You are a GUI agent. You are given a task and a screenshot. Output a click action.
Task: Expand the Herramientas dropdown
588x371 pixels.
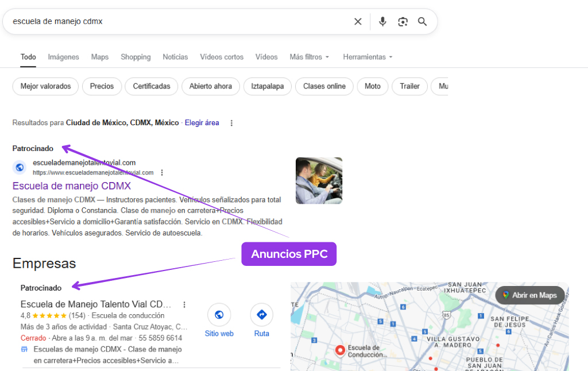[367, 57]
